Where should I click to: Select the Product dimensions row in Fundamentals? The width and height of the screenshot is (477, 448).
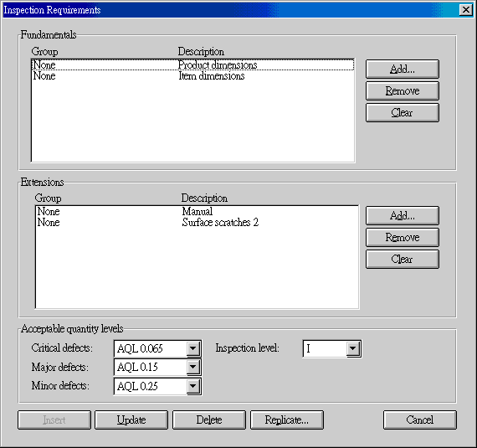(192, 64)
